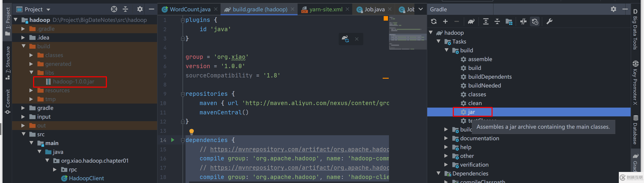
Task: Place cursor on version line 6
Action: pyautogui.click(x=216, y=66)
